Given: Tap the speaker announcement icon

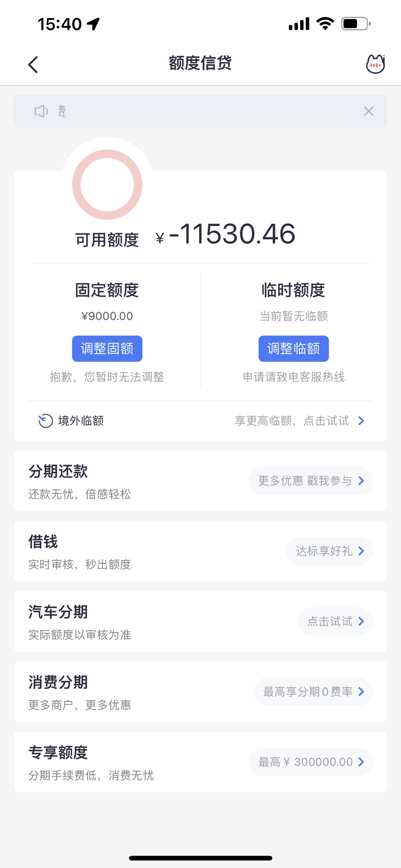Looking at the screenshot, I should (41, 111).
